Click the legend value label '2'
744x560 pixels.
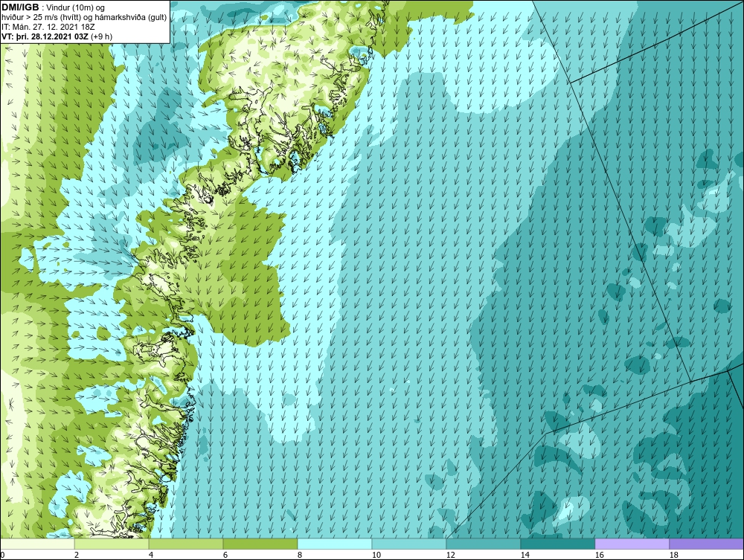[x=77, y=555]
